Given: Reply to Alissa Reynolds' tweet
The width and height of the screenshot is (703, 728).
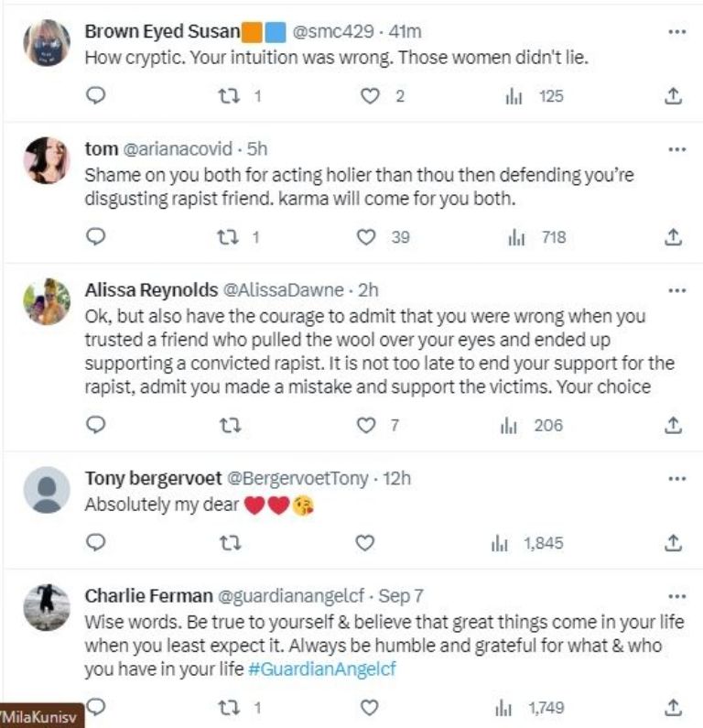Looking at the screenshot, I should pyautogui.click(x=95, y=425).
